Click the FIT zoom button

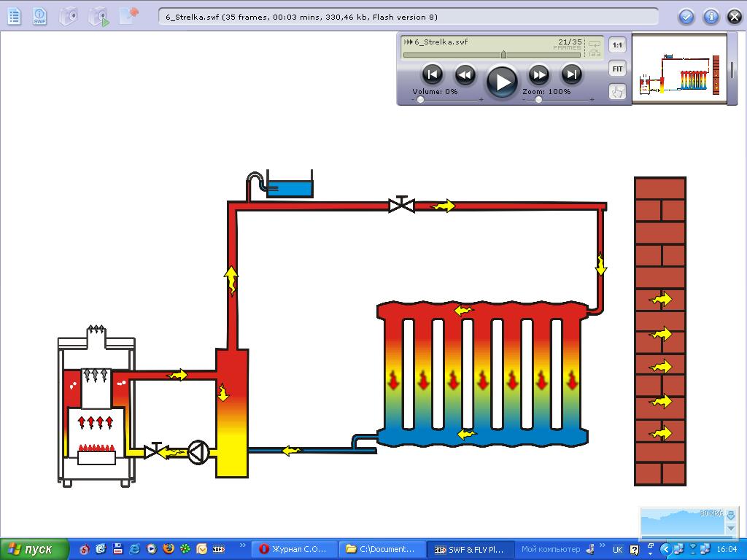(618, 69)
